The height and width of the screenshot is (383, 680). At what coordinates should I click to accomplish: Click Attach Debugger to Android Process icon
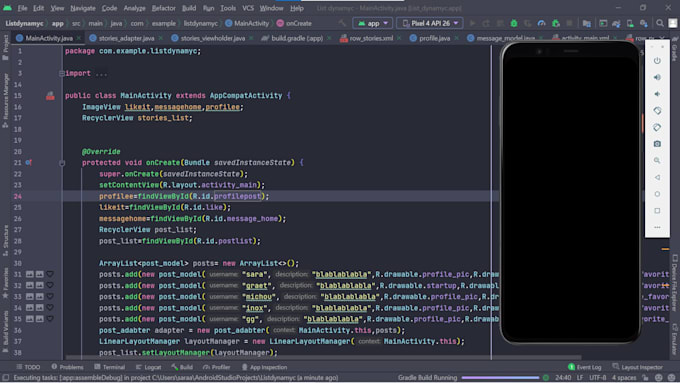coord(556,23)
